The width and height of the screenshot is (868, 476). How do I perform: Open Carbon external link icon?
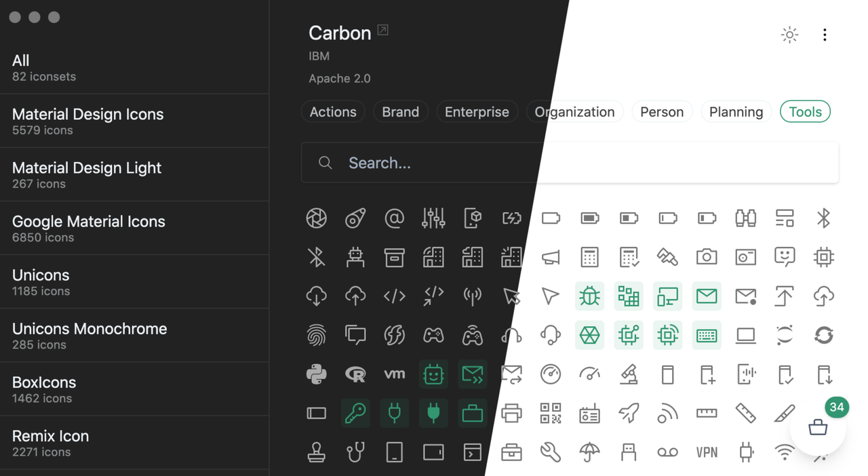pos(382,31)
